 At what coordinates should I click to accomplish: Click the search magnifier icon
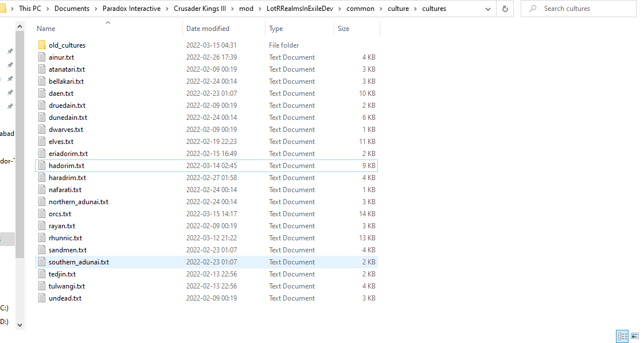point(533,9)
